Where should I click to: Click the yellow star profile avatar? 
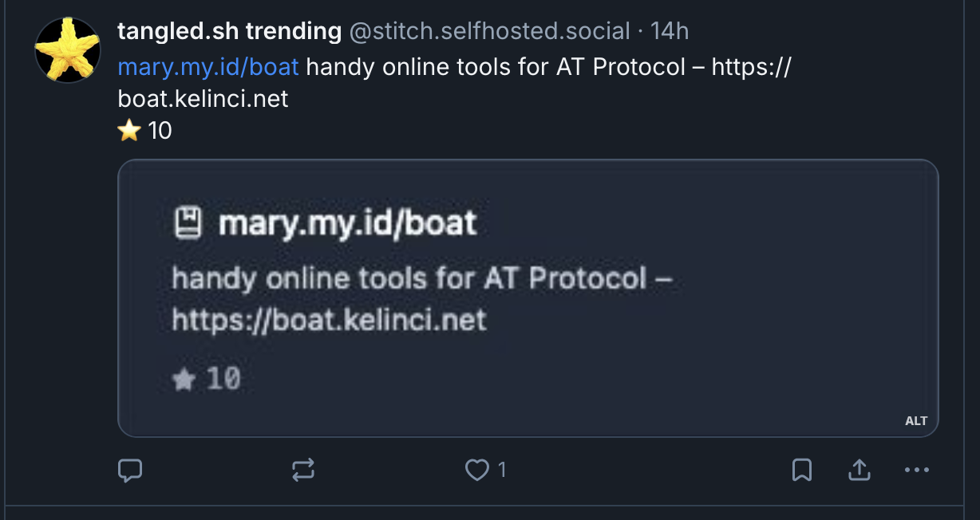coord(68,50)
